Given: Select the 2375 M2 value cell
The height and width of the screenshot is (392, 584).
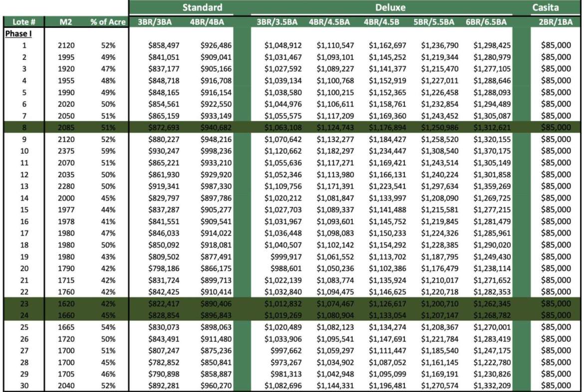Looking at the screenshot, I should pos(66,151).
